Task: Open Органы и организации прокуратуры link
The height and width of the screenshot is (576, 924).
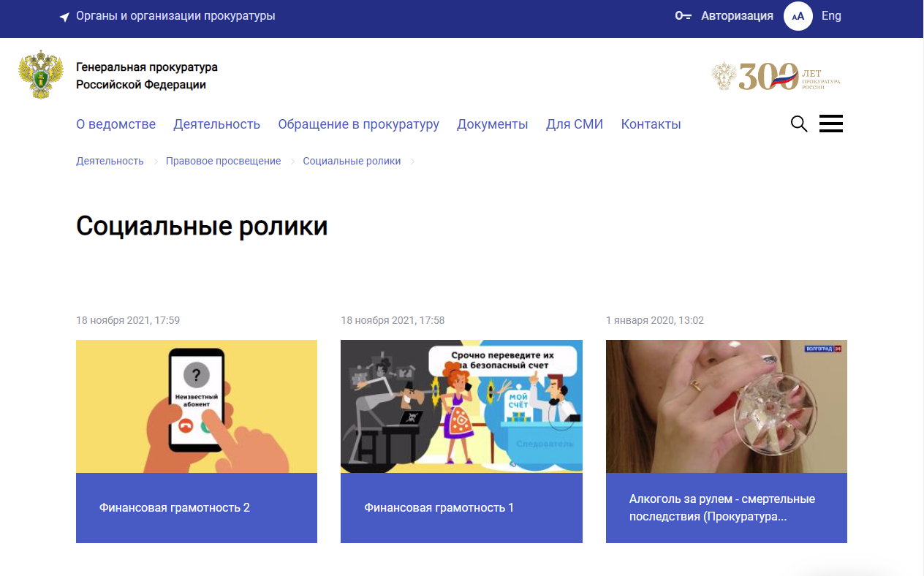Action: click(175, 16)
